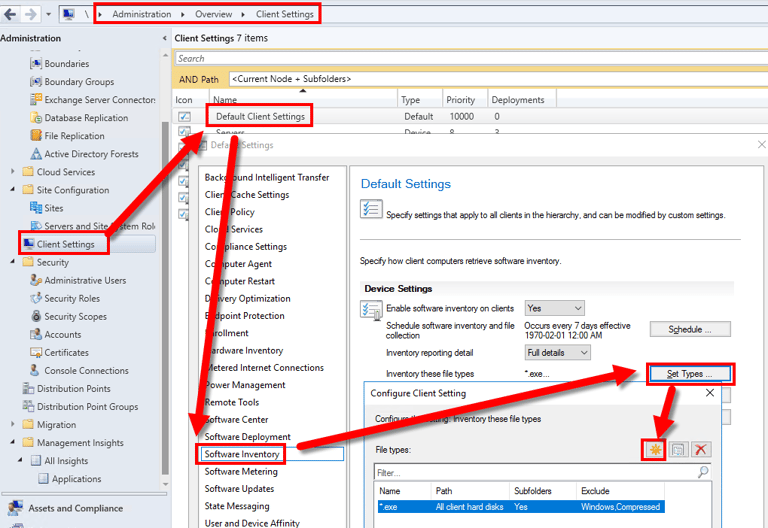Select Client Settings in the tree
This screenshot has width=768, height=528.
65,244
